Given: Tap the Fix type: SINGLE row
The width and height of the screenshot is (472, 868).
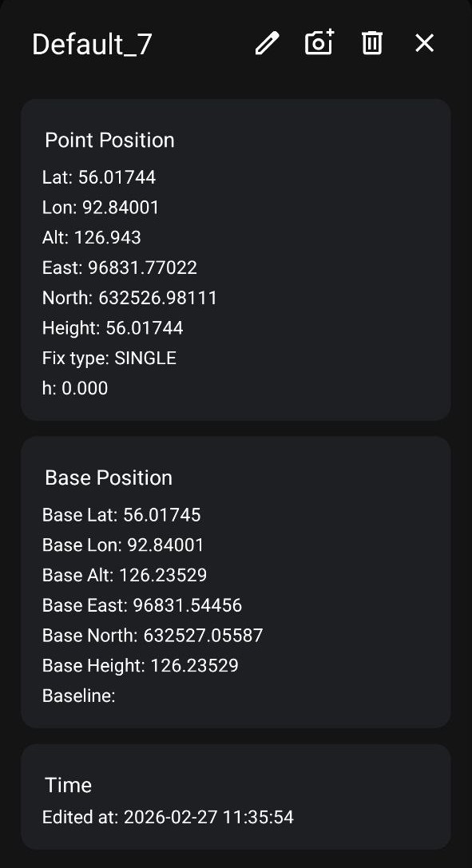Looking at the screenshot, I should click(109, 359).
